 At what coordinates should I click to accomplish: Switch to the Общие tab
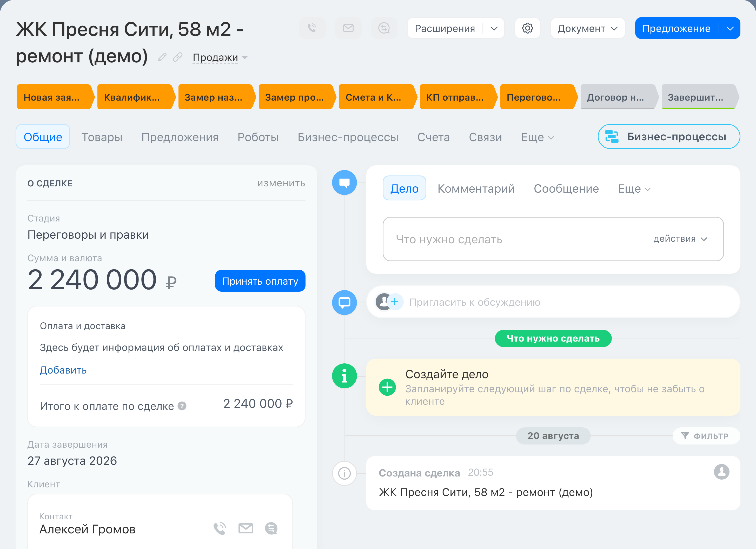pyautogui.click(x=43, y=137)
